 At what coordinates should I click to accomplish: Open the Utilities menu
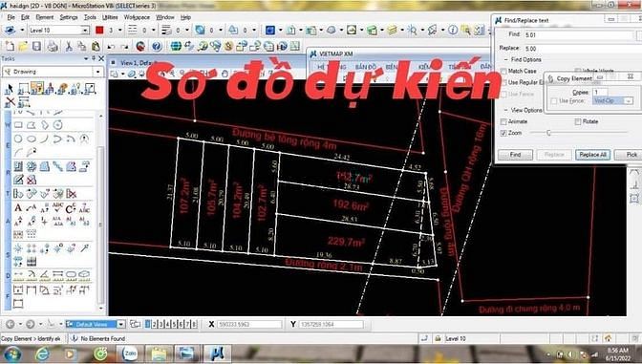pyautogui.click(x=110, y=17)
